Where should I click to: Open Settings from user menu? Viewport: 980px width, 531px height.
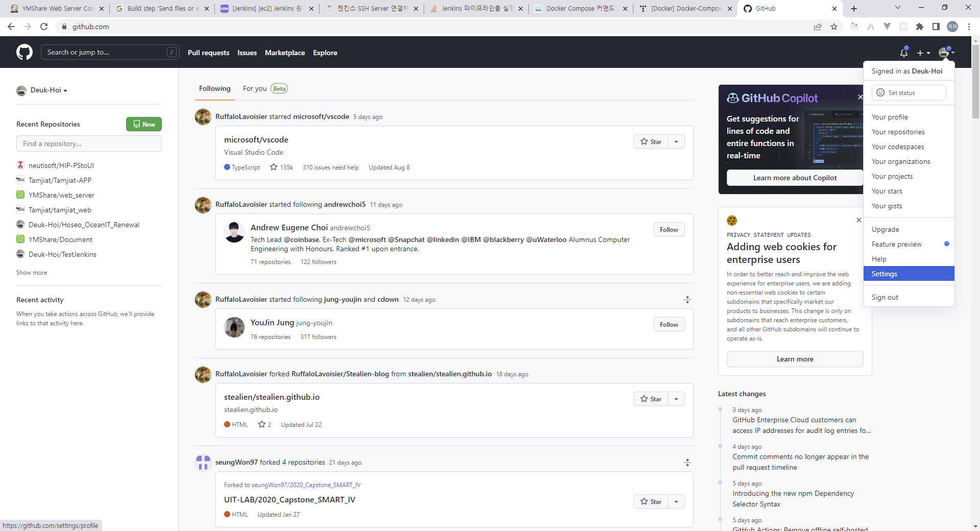[909, 274]
